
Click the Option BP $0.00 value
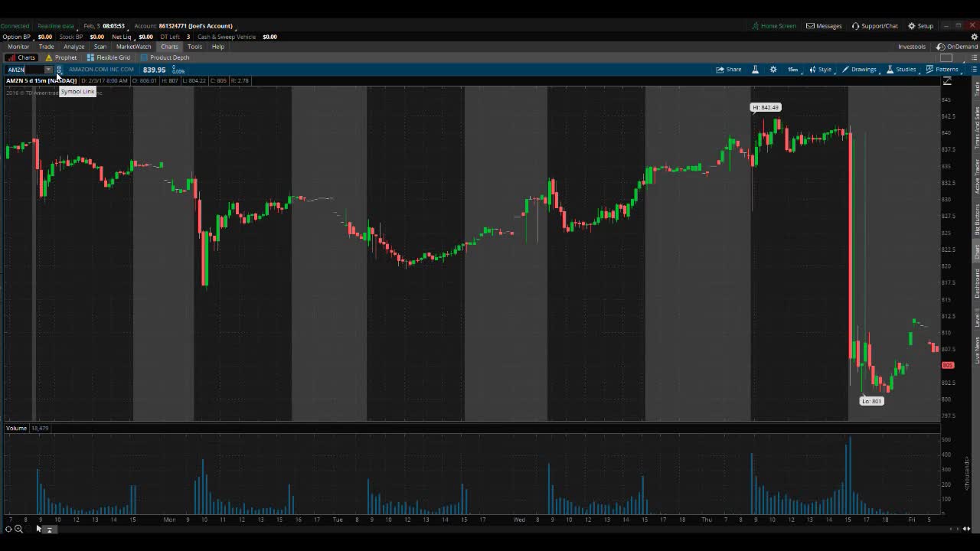tap(44, 37)
